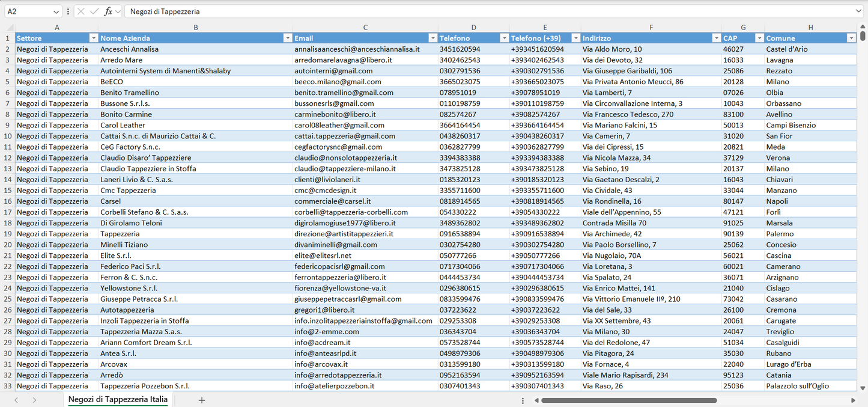Click next sheet navigation arrow
The image size is (868, 407).
pos(34,400)
